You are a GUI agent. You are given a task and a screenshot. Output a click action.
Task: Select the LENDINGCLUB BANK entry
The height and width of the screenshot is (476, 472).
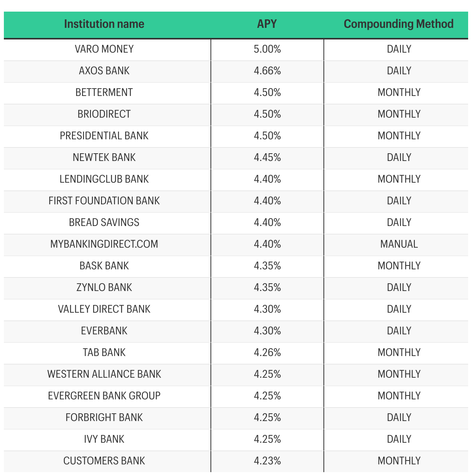tap(104, 179)
